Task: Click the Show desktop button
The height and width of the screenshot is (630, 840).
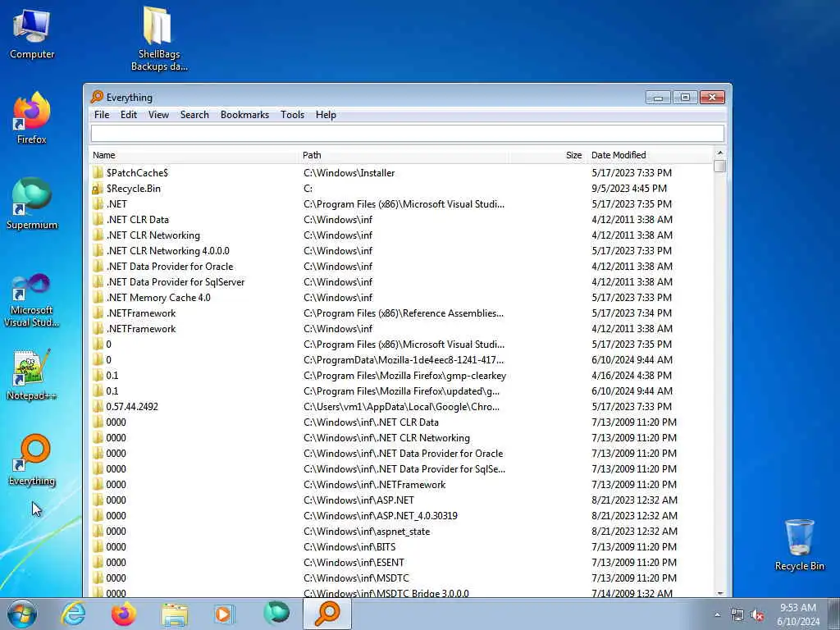Action: pos(834,614)
